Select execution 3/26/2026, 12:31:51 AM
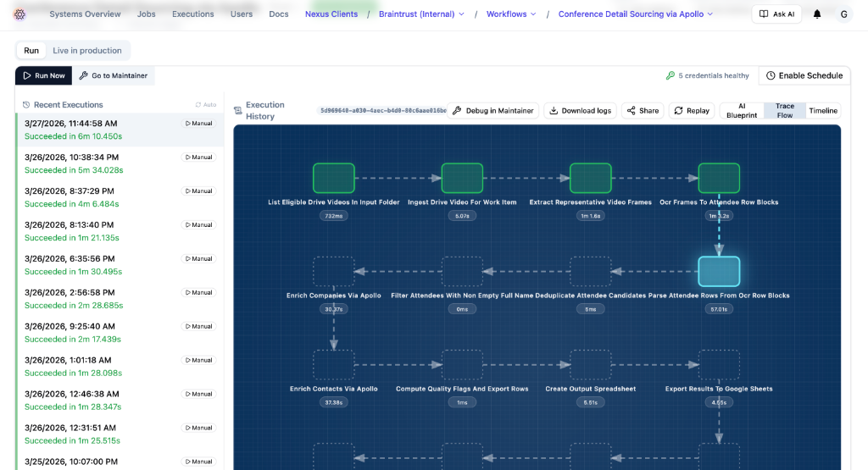868x470 pixels. (x=120, y=434)
